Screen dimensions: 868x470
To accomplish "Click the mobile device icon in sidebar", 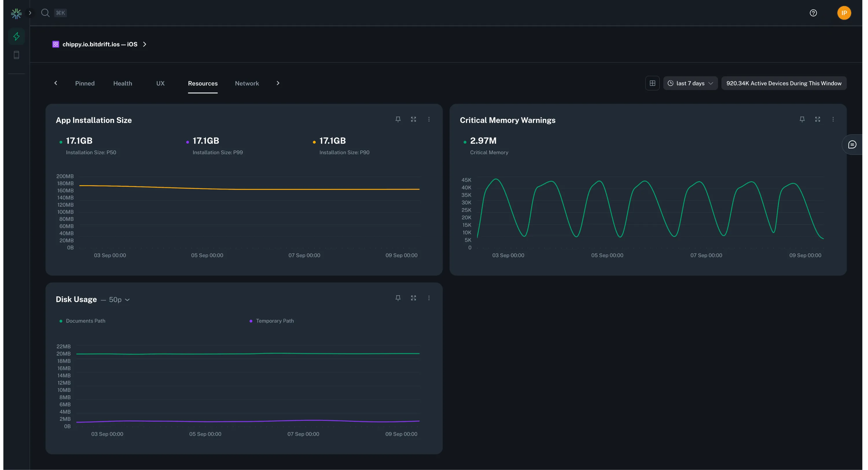I will point(16,55).
